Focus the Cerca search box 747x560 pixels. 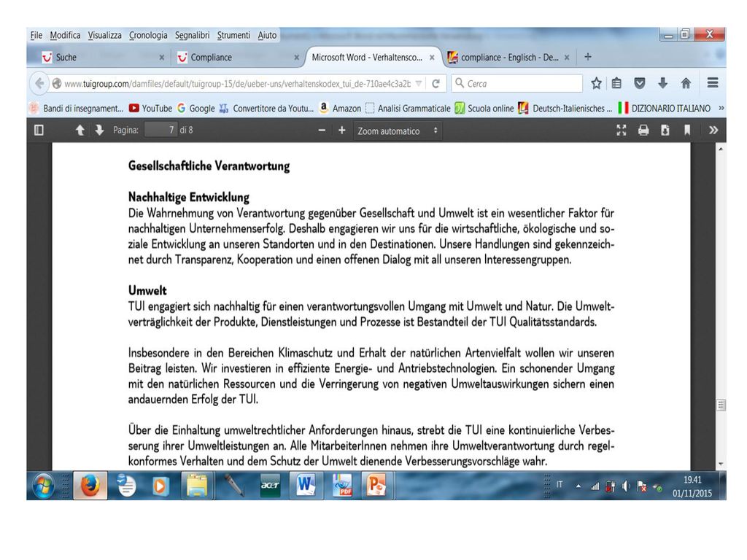click(x=517, y=83)
